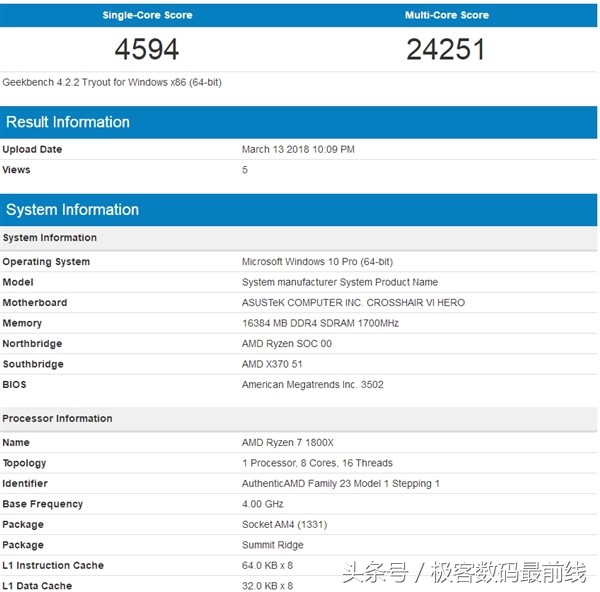Click the Microsoft Windows 10 Pro value
The width and height of the screenshot is (600, 592).
pos(317,262)
